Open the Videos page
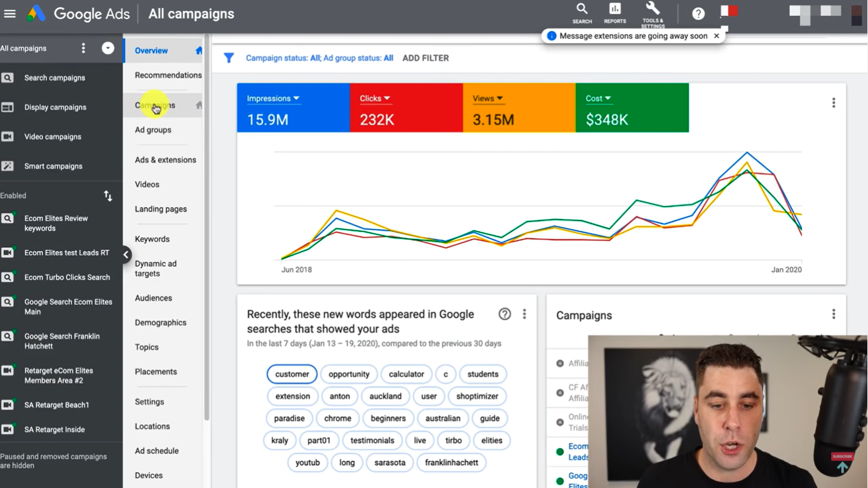 (x=147, y=184)
